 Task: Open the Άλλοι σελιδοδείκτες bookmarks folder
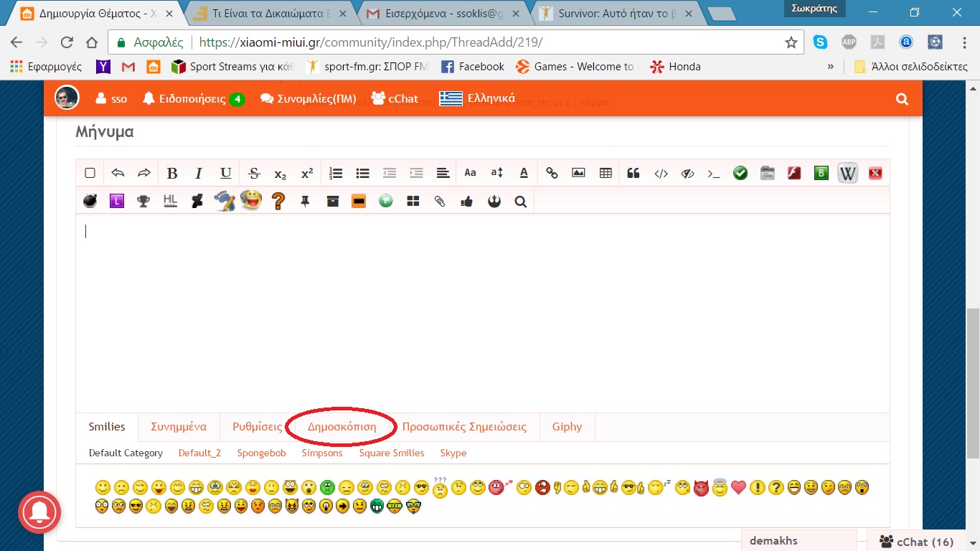click(x=911, y=67)
